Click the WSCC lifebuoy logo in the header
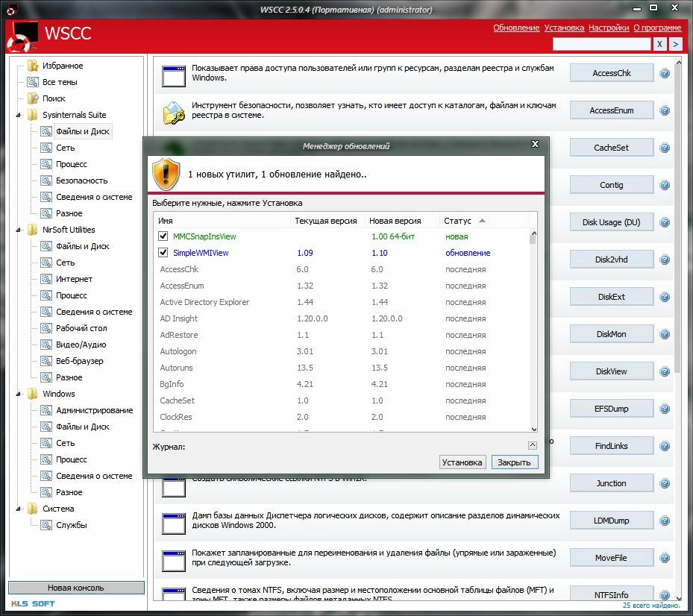The image size is (693, 616). (21, 37)
